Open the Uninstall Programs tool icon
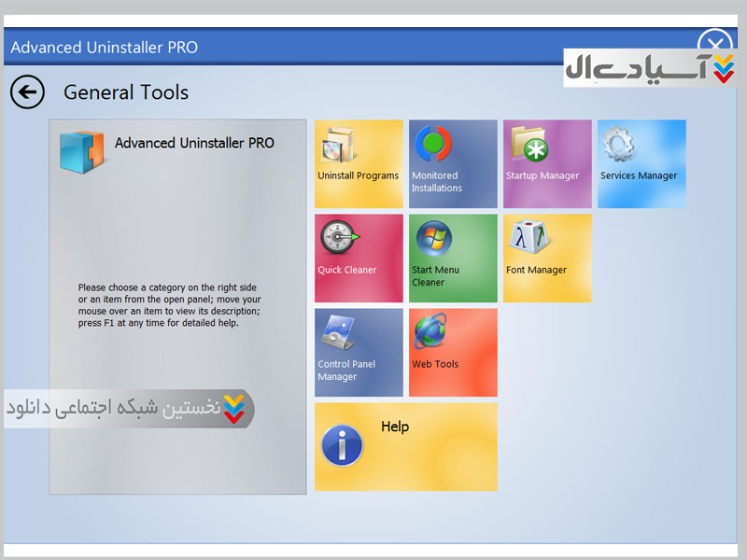747x560 pixels. point(339,147)
